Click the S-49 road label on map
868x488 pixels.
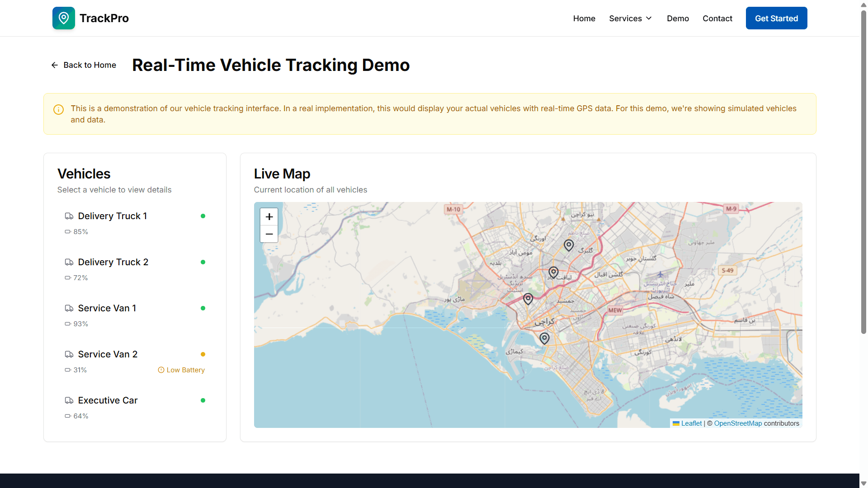(x=727, y=270)
